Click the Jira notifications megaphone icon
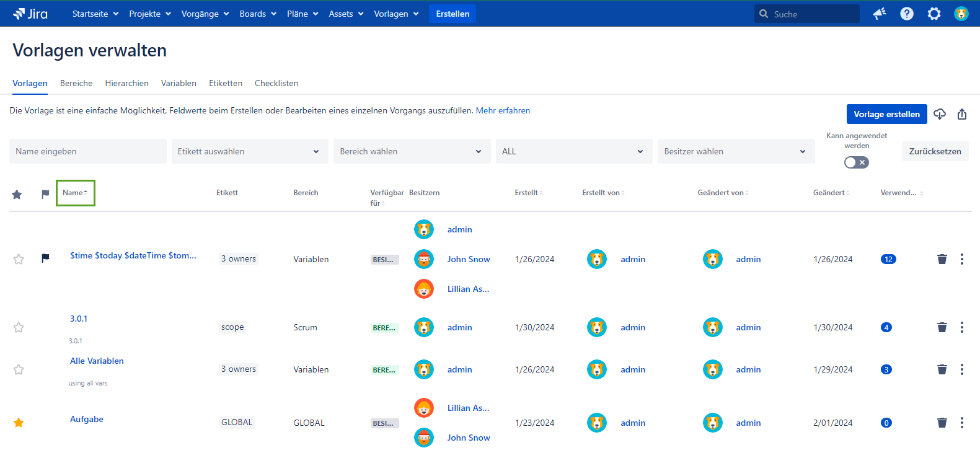Screen dimensions: 980x458 coord(880,14)
